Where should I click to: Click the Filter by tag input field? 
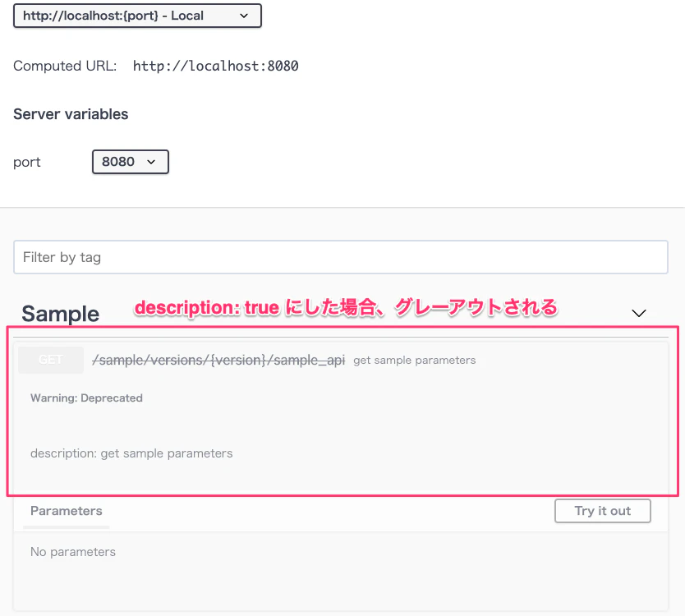(x=341, y=257)
